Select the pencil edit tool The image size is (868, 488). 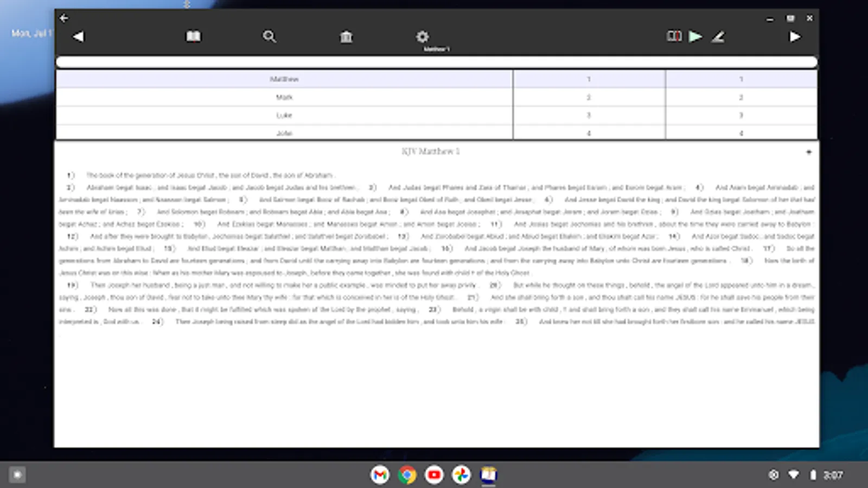coord(718,36)
